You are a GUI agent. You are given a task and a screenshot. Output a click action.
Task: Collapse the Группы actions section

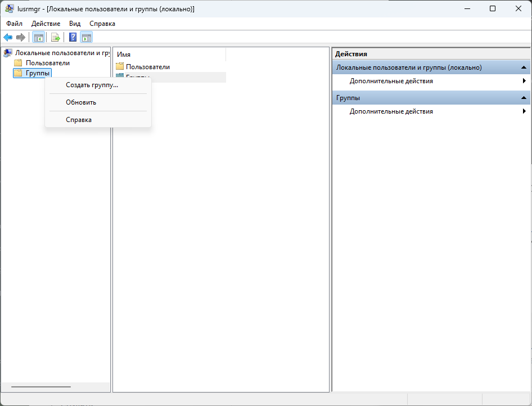tap(524, 98)
